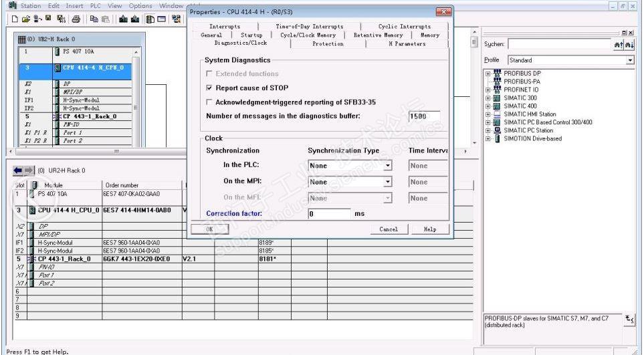Click the search upward binoculars icon
Viewport: 644px width, 355px height.
pos(619,44)
